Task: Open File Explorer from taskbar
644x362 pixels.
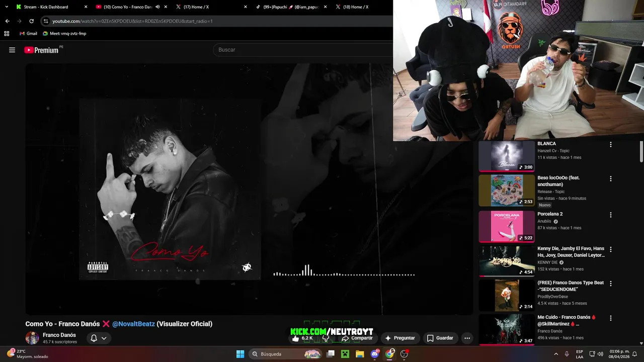Action: coord(360,354)
